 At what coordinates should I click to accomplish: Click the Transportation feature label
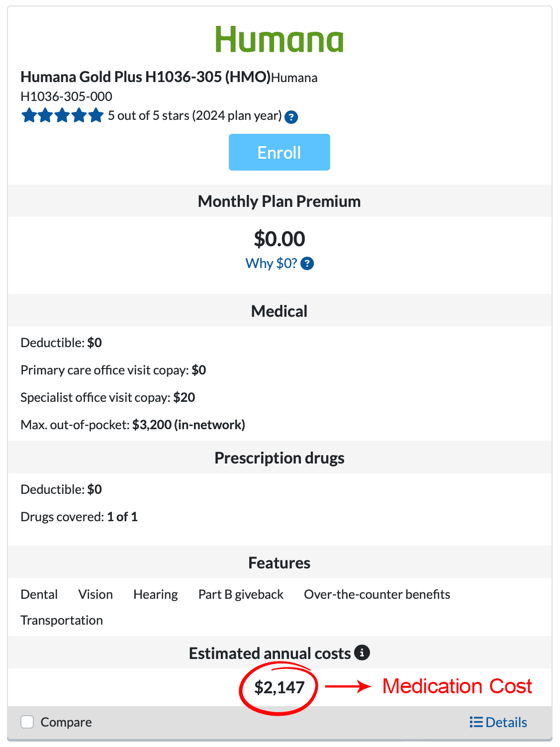pyautogui.click(x=62, y=620)
